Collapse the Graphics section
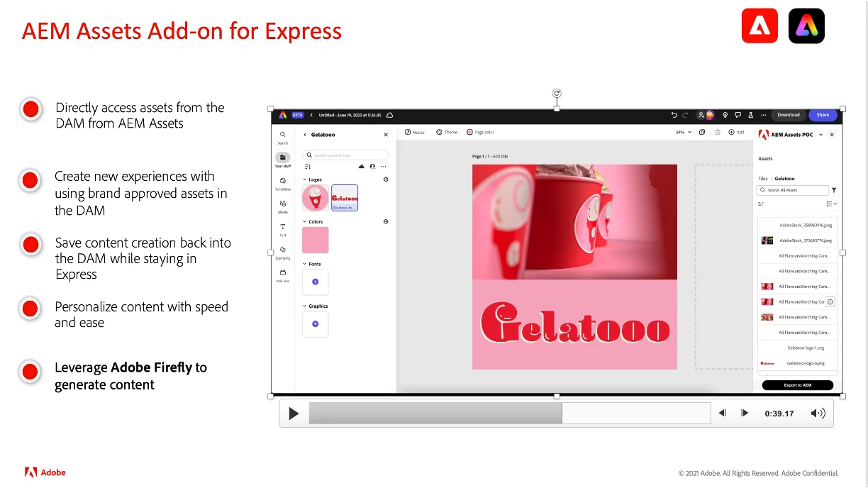The image size is (868, 488). click(x=305, y=306)
